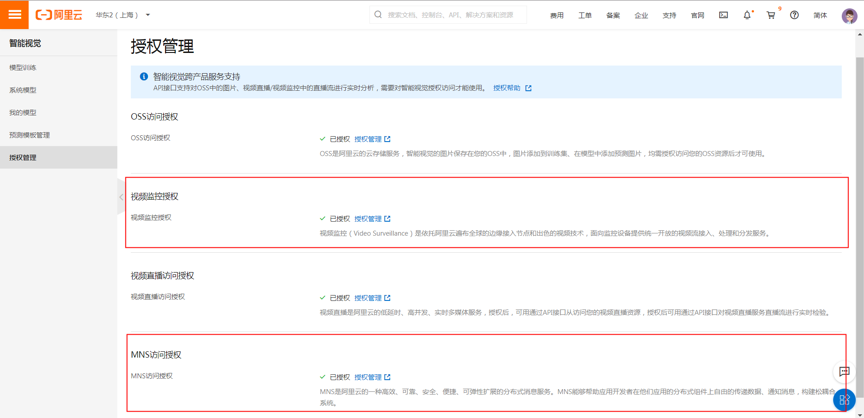The width and height of the screenshot is (864, 418).
Task: Open the 工单 menu
Action: tap(585, 15)
